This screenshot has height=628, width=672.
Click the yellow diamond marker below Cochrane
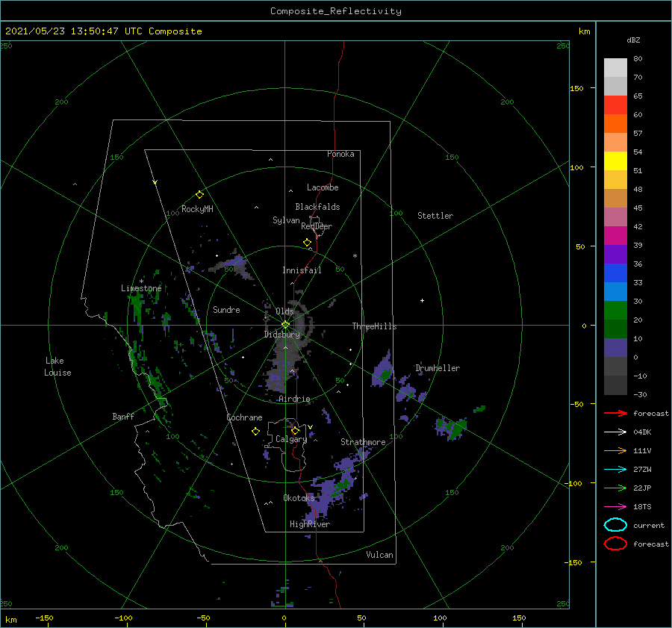[x=255, y=432]
